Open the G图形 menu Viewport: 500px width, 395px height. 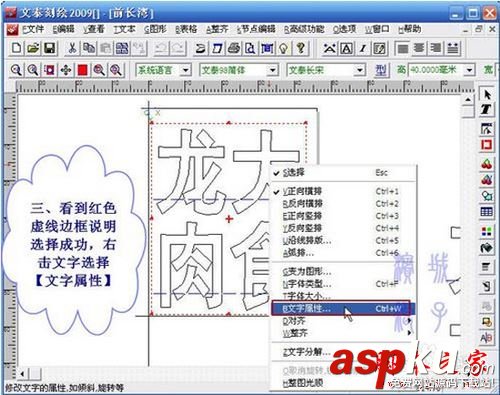[155, 29]
